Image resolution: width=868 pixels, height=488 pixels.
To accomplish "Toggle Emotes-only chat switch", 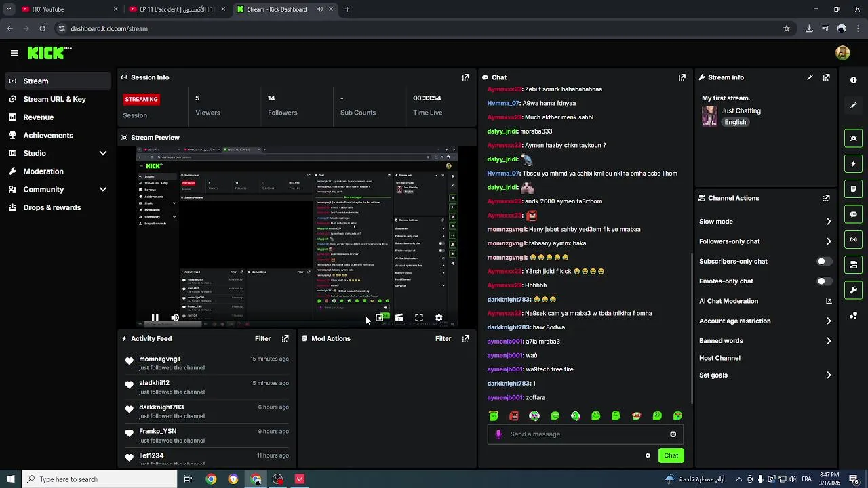I will [824, 281].
